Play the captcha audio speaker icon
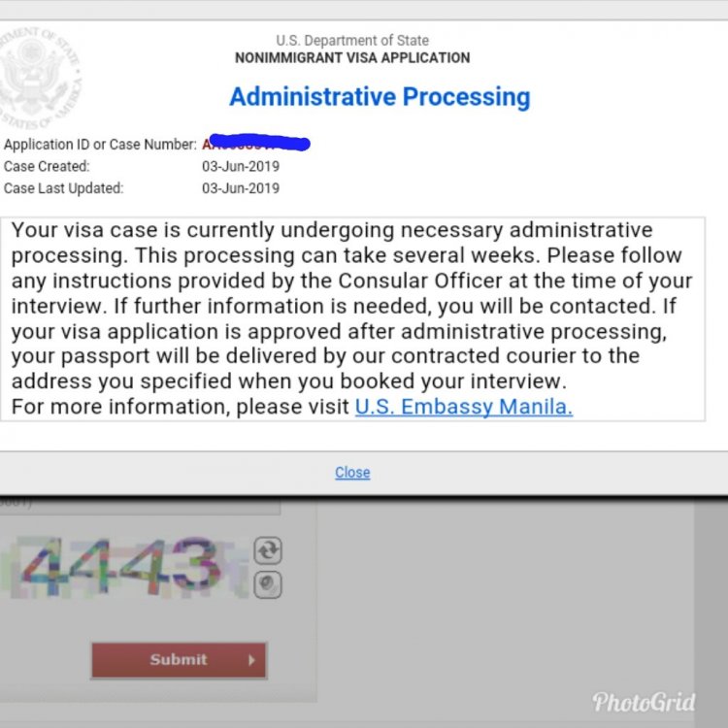The height and width of the screenshot is (728, 728). click(268, 584)
